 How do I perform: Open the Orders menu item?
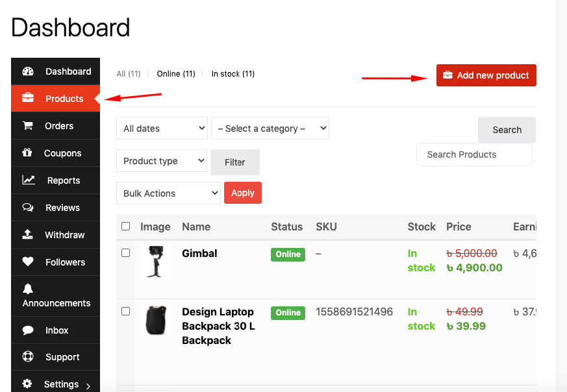pyautogui.click(x=56, y=126)
